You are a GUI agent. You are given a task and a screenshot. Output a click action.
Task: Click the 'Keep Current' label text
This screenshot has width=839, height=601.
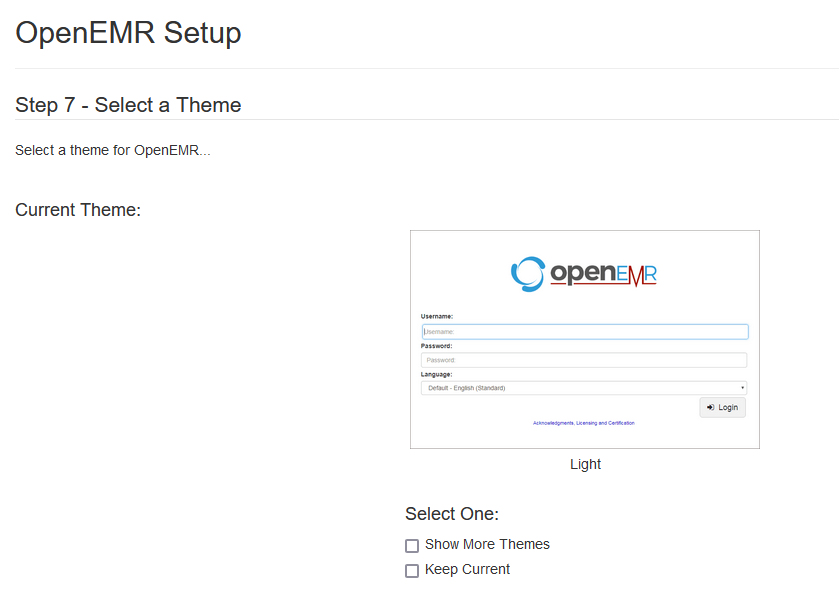click(x=467, y=570)
